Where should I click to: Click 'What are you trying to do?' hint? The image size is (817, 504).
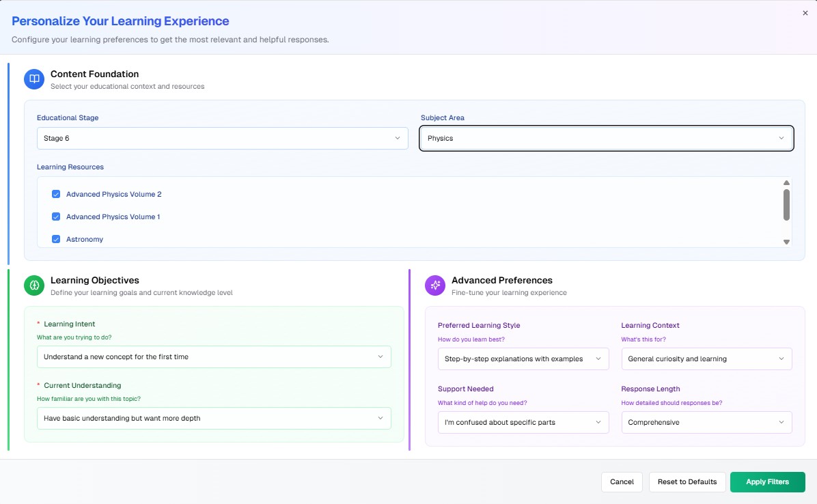click(74, 337)
